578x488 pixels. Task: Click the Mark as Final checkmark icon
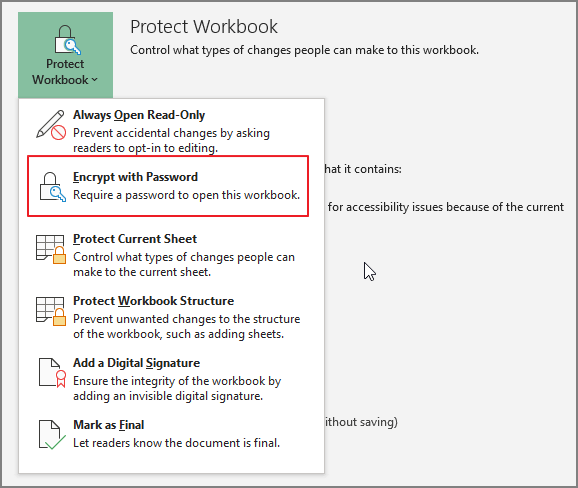point(52,435)
